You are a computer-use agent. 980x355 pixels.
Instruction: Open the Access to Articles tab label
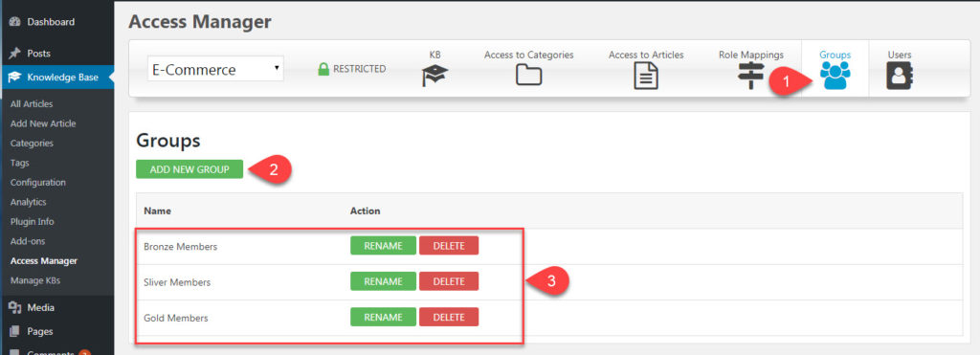click(x=646, y=55)
